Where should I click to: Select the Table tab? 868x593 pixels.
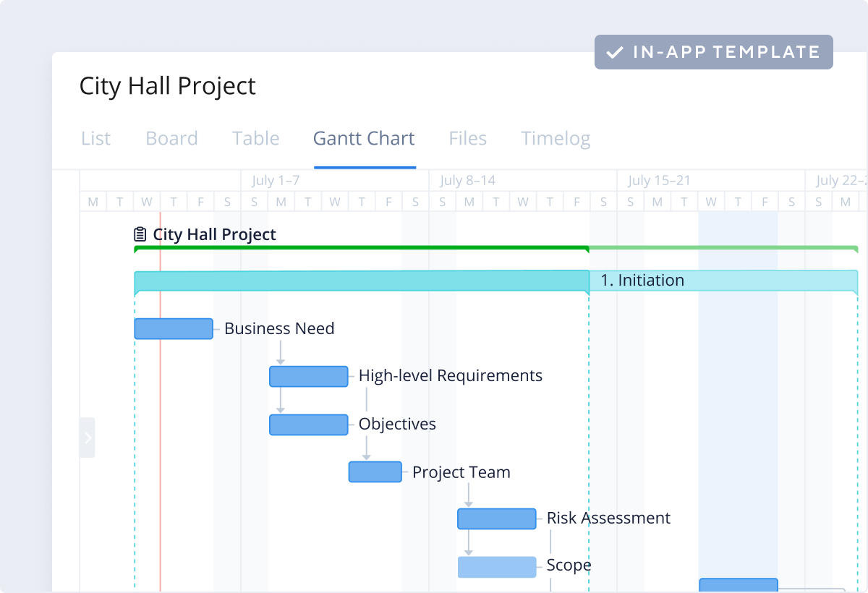point(255,138)
